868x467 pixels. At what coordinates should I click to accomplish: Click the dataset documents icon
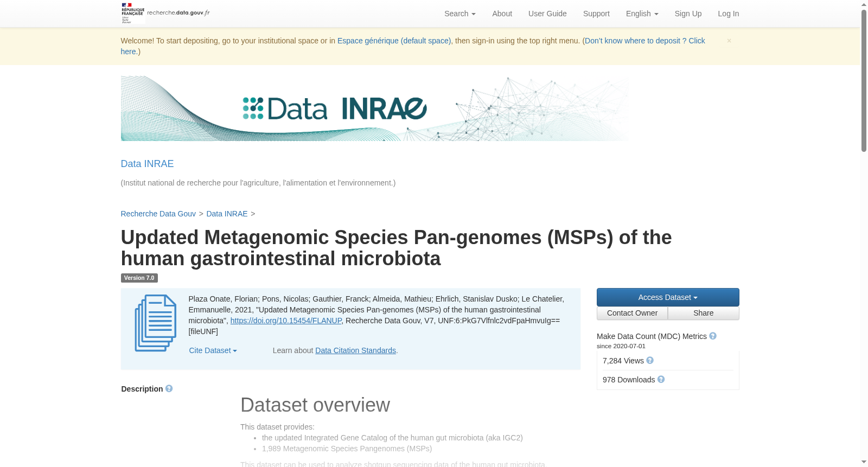pyautogui.click(x=156, y=323)
